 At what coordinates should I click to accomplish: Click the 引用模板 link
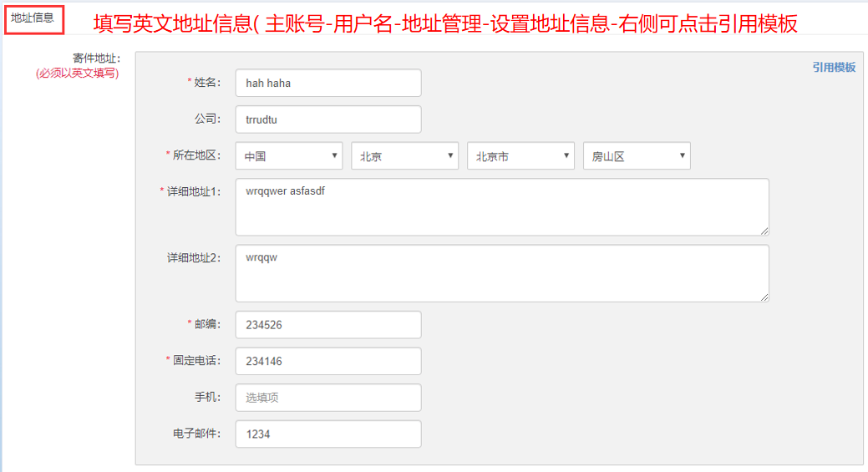tap(834, 68)
